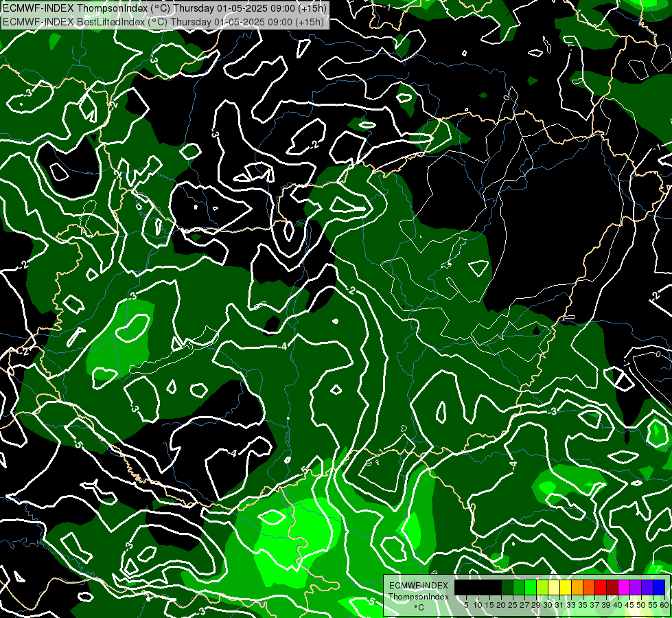
Task: Select the medium green 25-27 legend swatch
Action: [x=519, y=588]
